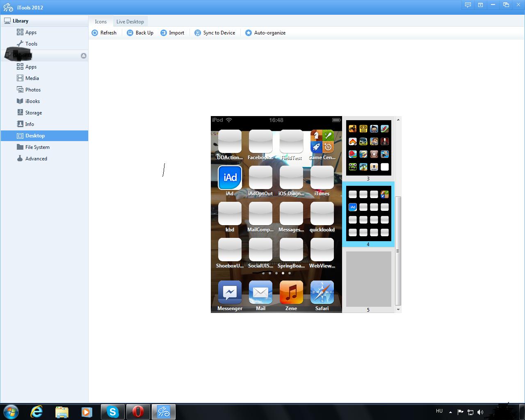Click Sync to Device

pos(215,33)
